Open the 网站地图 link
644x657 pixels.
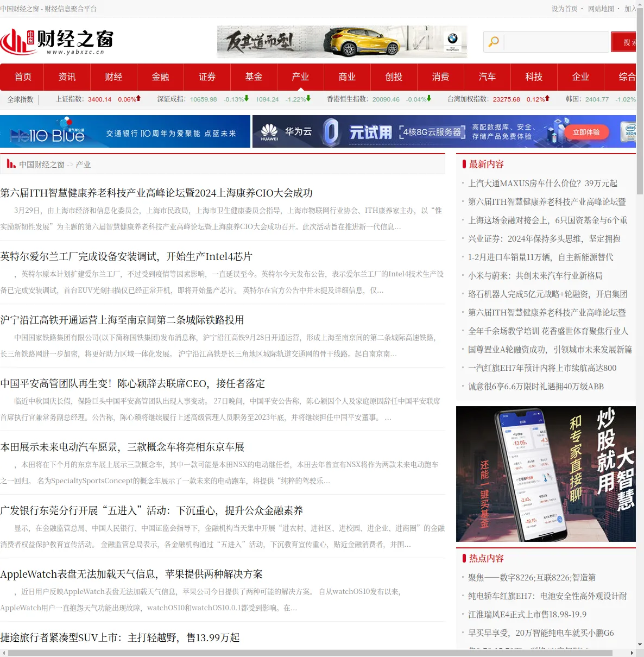pyautogui.click(x=601, y=9)
